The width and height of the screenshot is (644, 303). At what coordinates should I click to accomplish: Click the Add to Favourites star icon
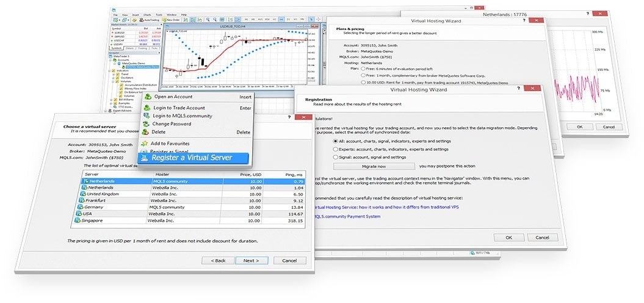coord(145,143)
